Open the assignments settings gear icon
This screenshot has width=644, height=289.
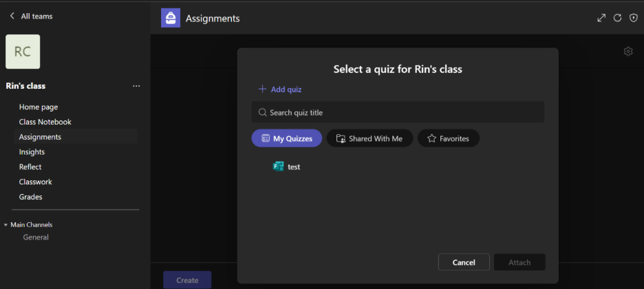(x=628, y=52)
